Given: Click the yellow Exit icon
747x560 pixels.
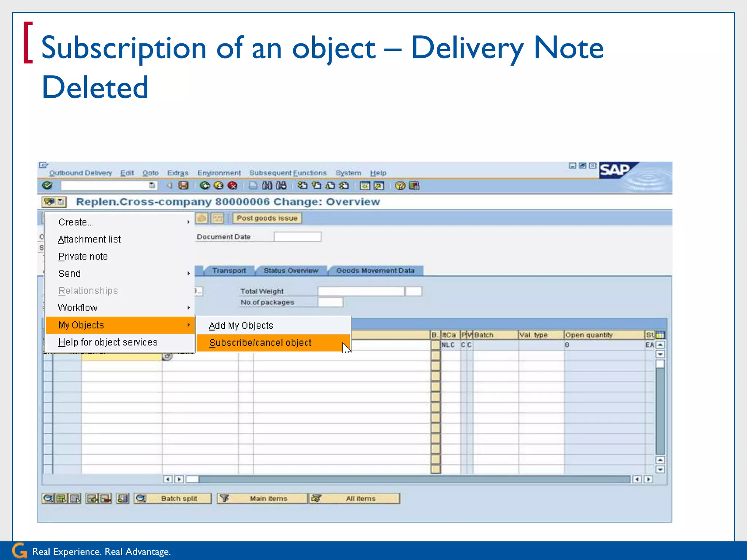Looking at the screenshot, I should 218,186.
